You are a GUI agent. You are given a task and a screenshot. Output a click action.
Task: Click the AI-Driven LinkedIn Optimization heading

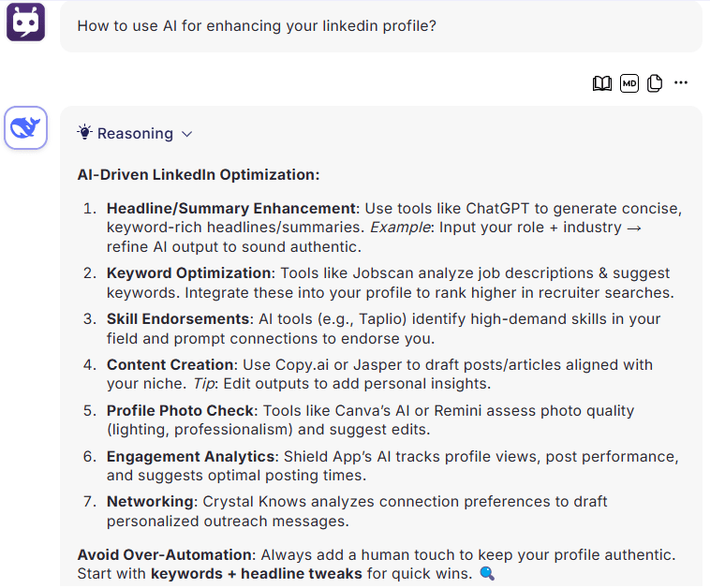click(x=199, y=175)
